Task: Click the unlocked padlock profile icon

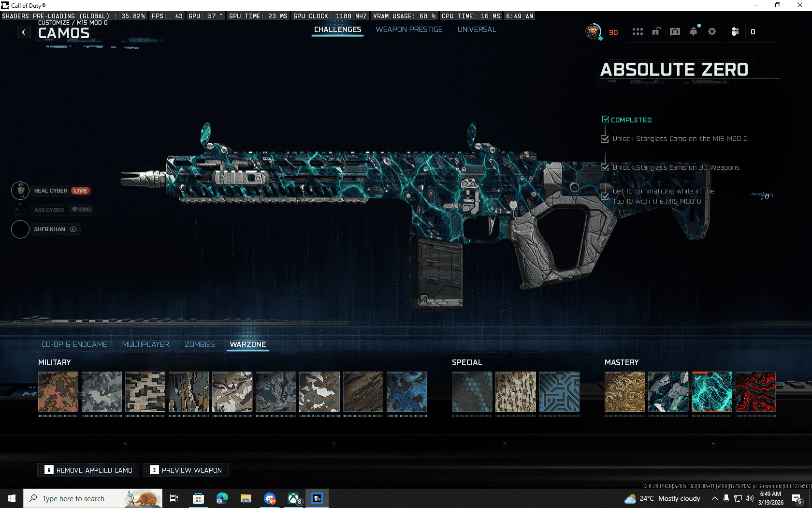Action: (656, 32)
